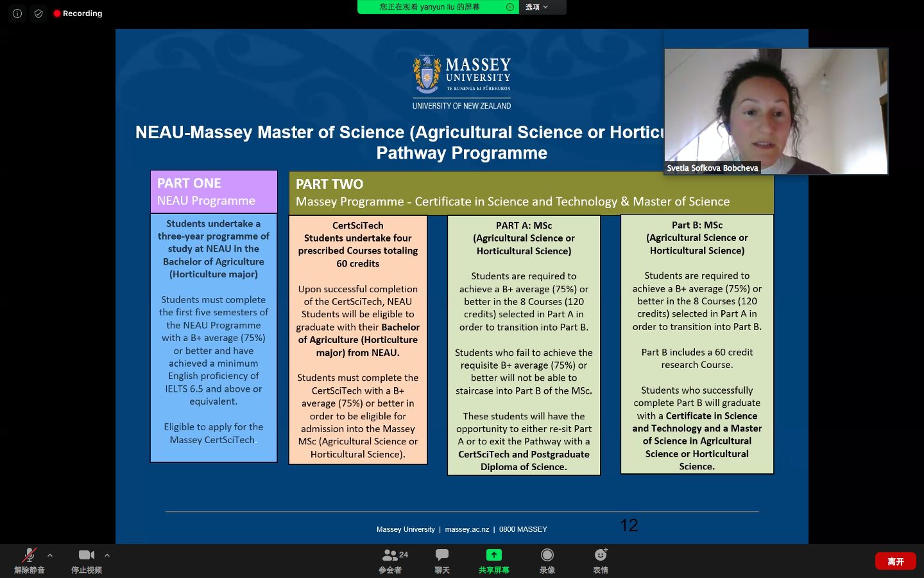This screenshot has height=578, width=924.
Task: Open the participants panel showing 24
Action: [394, 560]
